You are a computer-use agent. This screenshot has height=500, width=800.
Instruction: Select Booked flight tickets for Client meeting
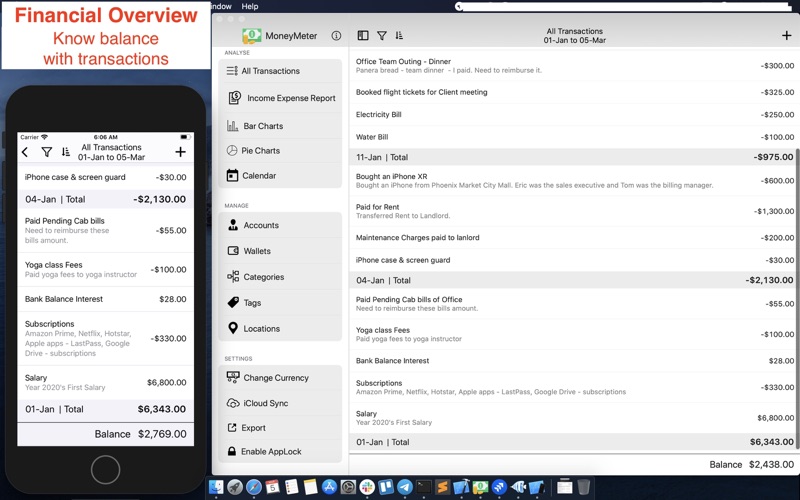point(574,92)
